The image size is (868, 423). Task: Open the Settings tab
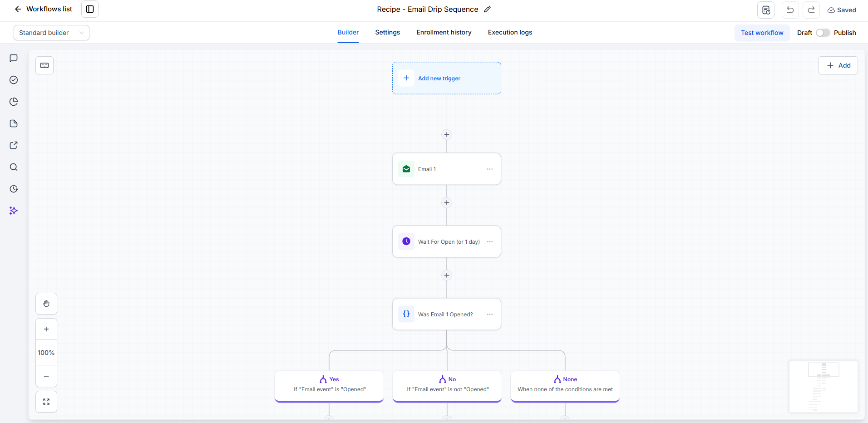tap(388, 32)
